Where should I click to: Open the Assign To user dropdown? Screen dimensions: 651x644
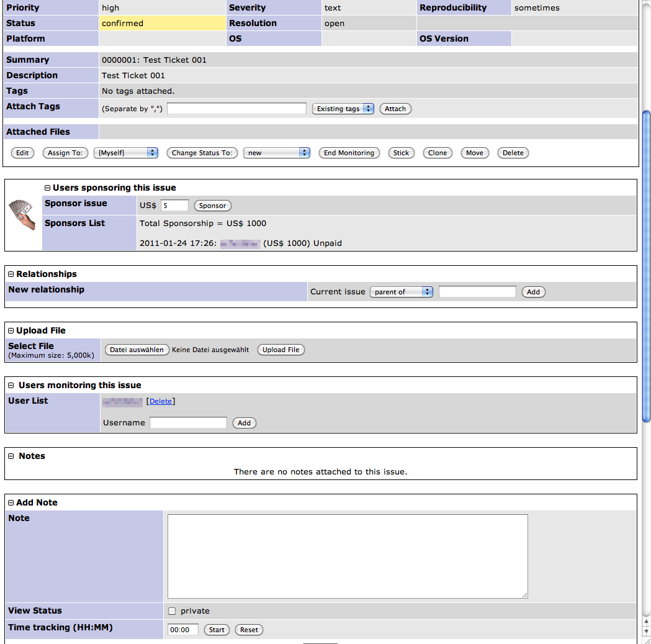[125, 153]
